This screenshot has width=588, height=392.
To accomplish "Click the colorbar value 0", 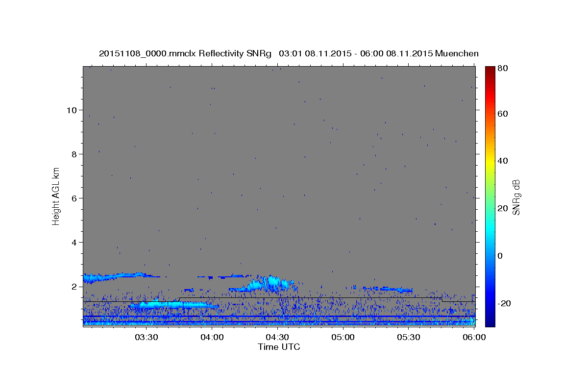I will tap(501, 256).
